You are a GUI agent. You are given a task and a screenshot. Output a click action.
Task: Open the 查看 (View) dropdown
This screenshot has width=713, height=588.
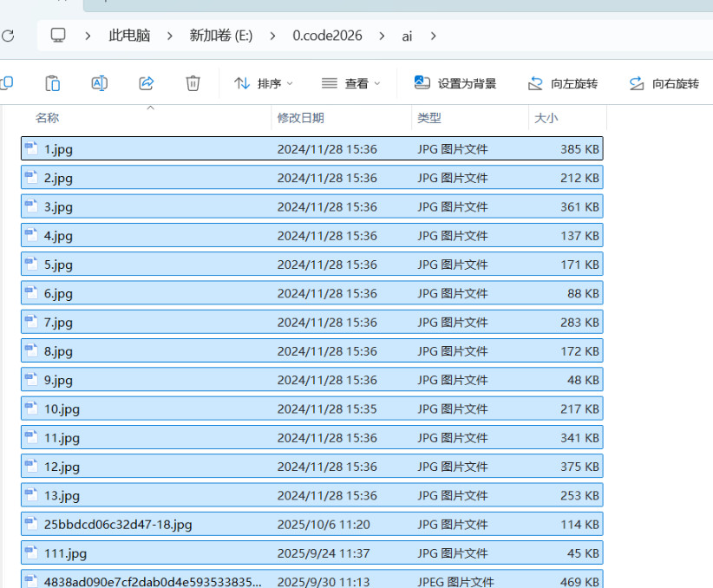(x=351, y=83)
